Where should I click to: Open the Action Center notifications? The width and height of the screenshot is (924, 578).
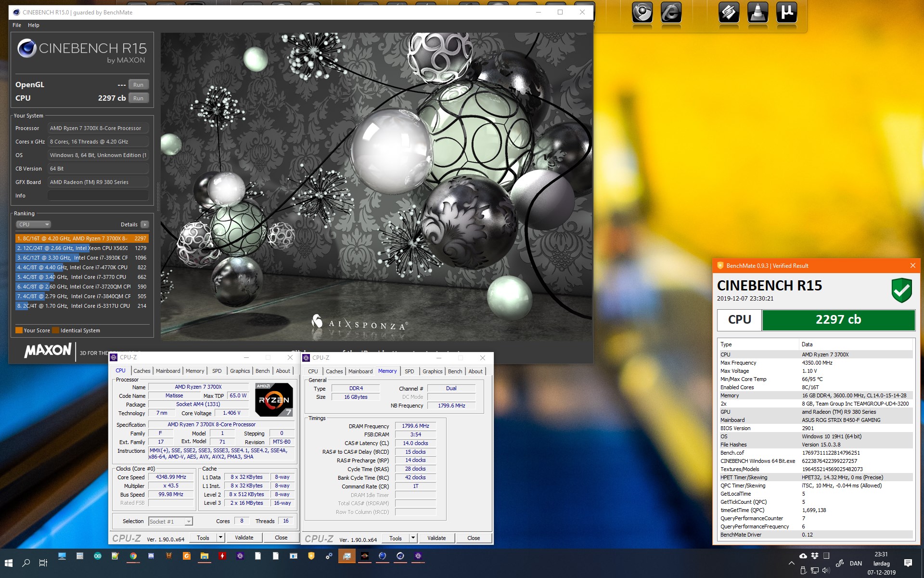click(x=908, y=563)
